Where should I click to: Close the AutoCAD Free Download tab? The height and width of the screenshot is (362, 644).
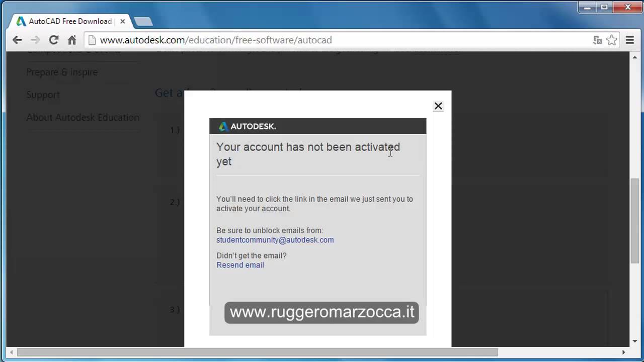[122, 22]
